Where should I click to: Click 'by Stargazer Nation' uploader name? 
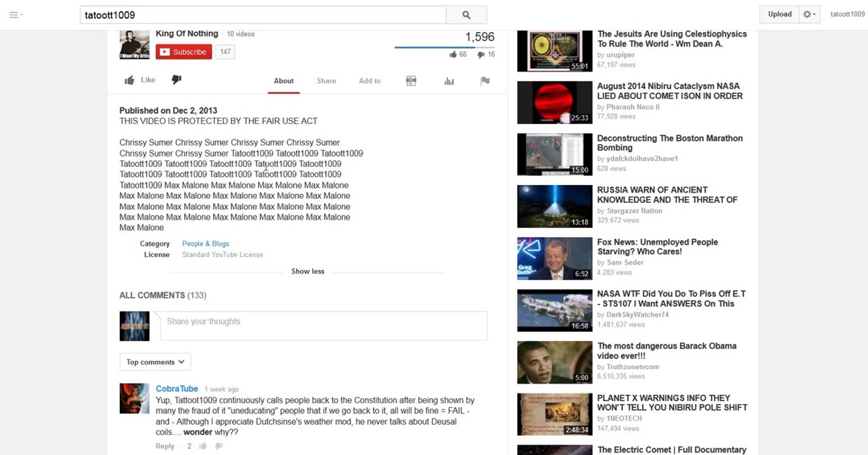pyautogui.click(x=630, y=211)
